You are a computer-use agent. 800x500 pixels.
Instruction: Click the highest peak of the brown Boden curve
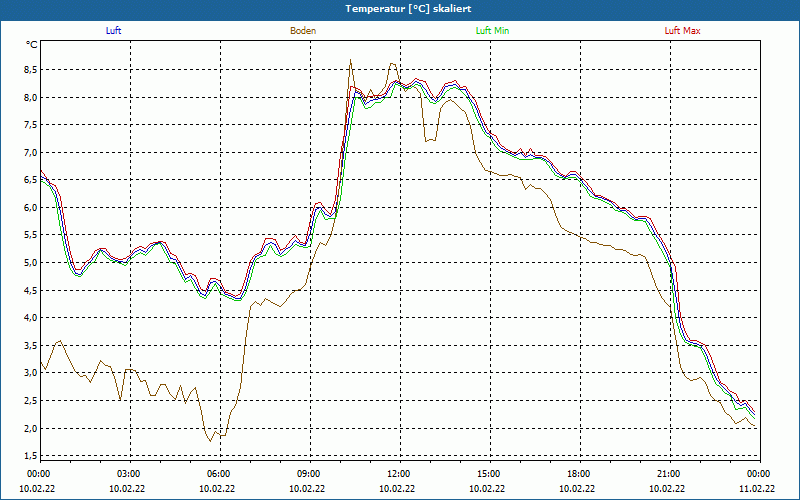tap(350, 60)
